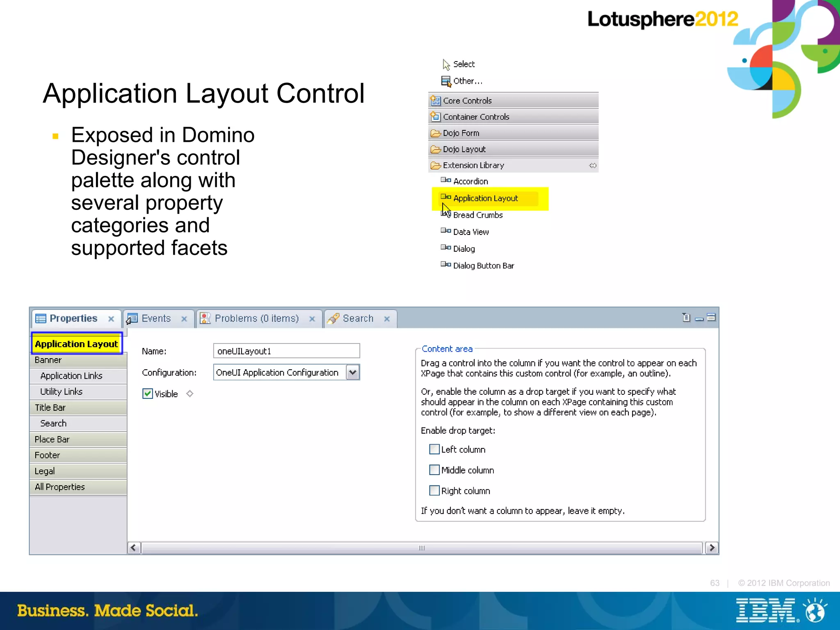Click the Core Controls drawer icon

[435, 100]
